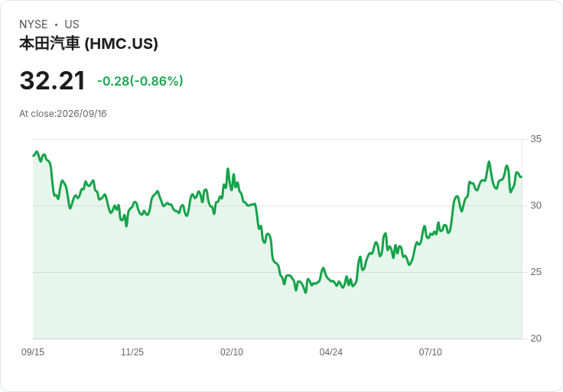
Task: Click the 02/10 x-axis date label
Action: click(x=232, y=352)
